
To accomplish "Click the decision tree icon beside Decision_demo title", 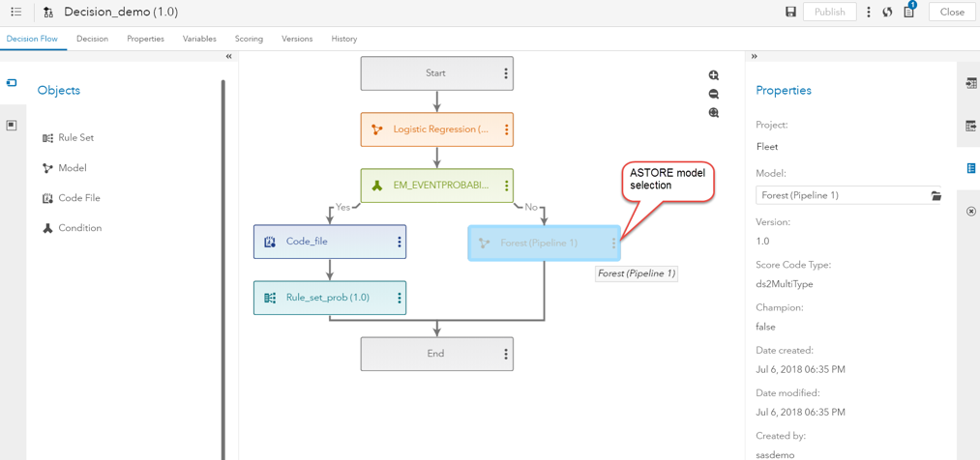I will [x=48, y=13].
